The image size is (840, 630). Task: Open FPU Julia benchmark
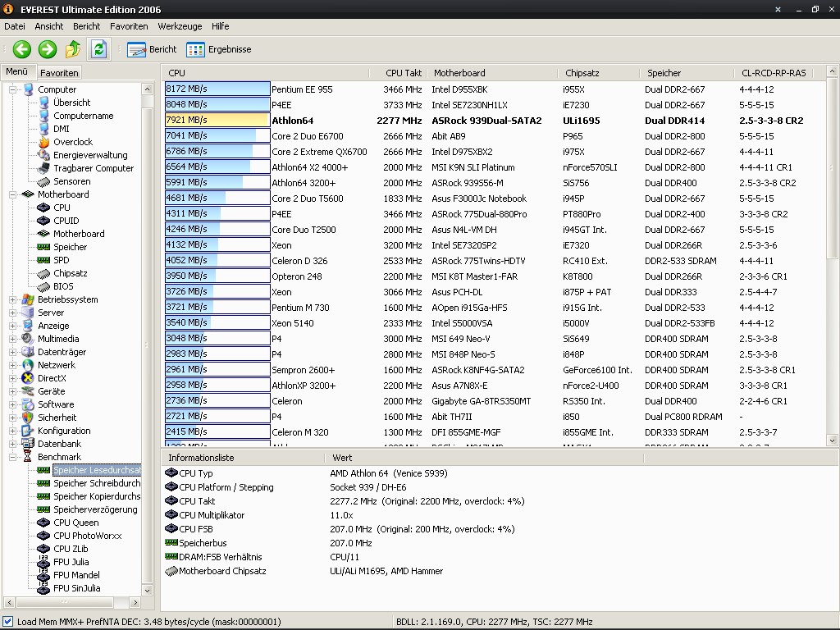(x=71, y=562)
